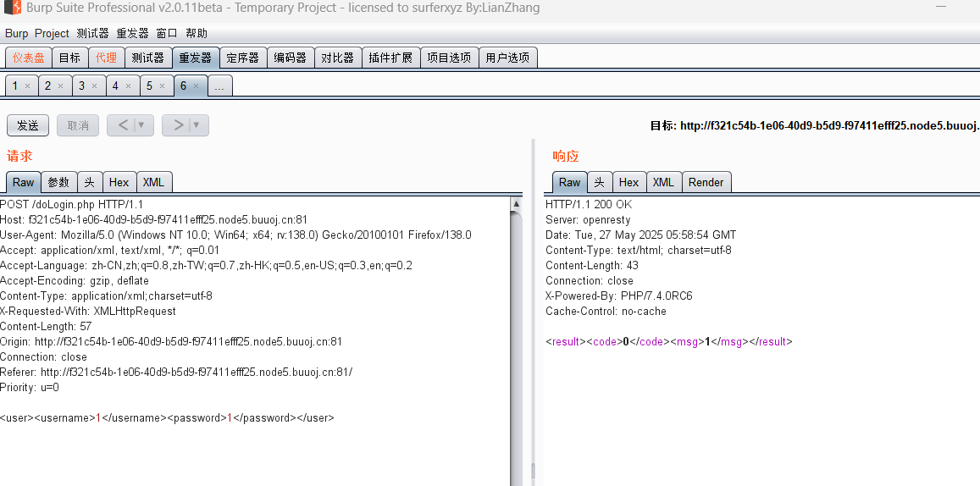Switch request view to 参数 tab
Screen dimensions: 980x486
(58, 182)
